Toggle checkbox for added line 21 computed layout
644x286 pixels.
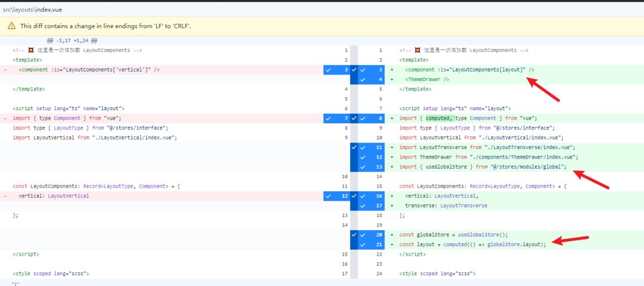click(x=363, y=244)
